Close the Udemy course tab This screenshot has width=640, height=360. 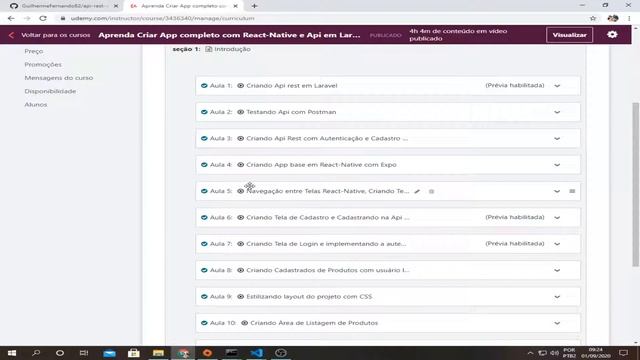[x=236, y=6]
